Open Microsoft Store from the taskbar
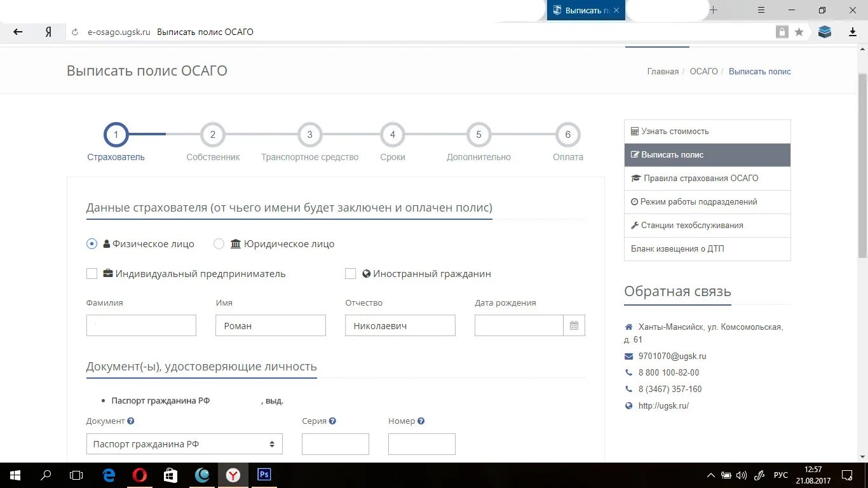Viewport: 868px width, 488px height. (x=170, y=475)
